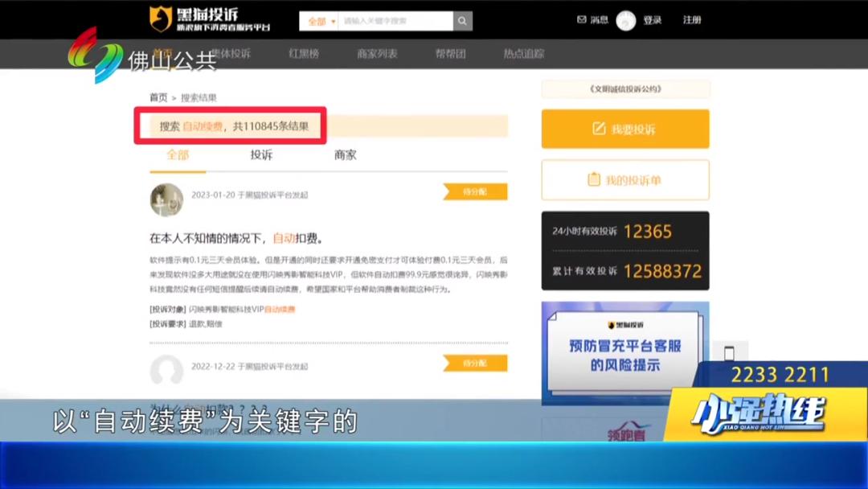This screenshot has height=489, width=868.
Task: Click the user avatar icon in header
Action: pos(626,20)
